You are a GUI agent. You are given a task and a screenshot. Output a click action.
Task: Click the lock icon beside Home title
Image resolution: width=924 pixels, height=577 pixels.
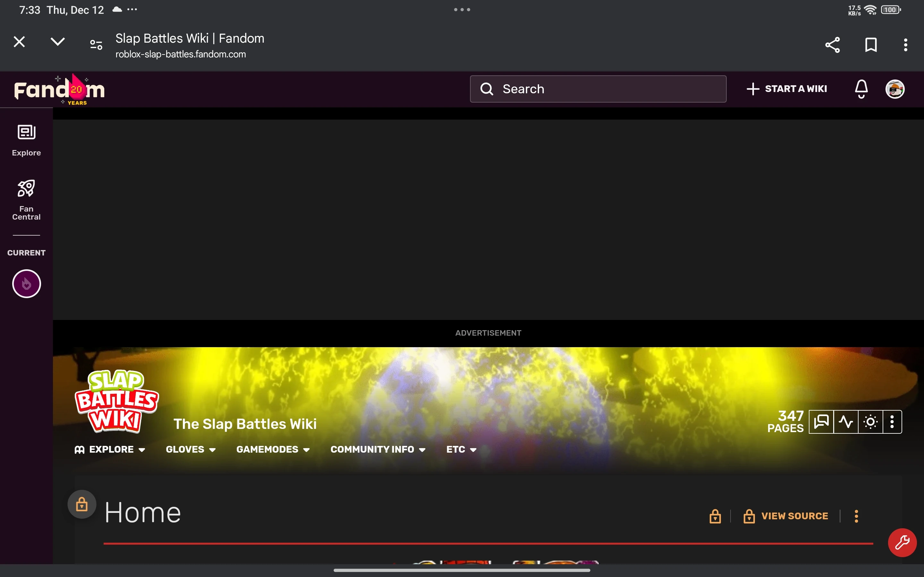coord(82,504)
